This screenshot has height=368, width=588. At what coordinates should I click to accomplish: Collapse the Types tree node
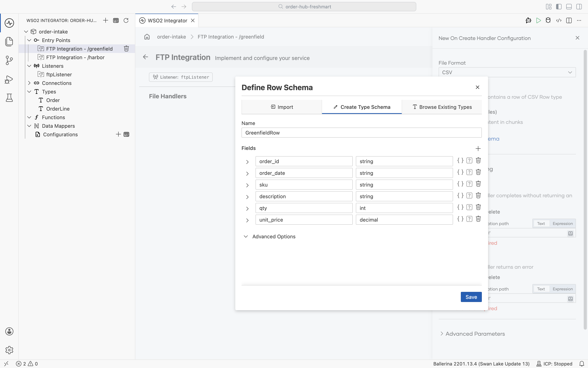[x=29, y=92]
